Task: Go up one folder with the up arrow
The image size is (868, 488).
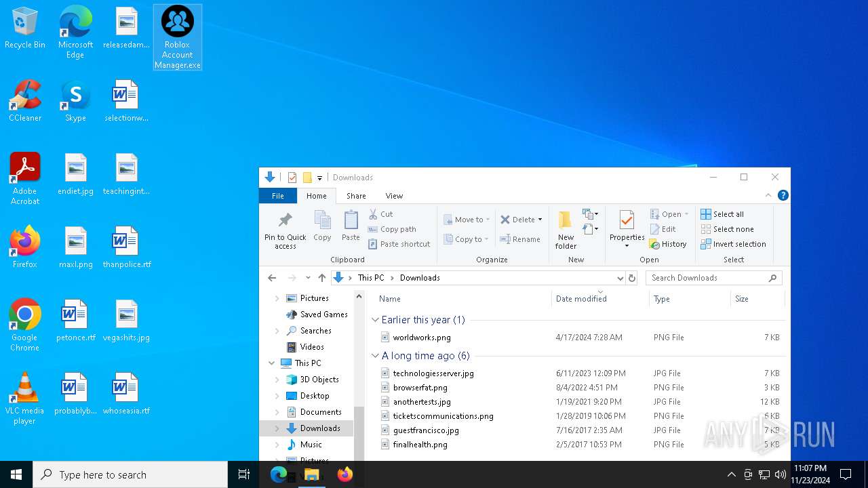Action: coord(322,278)
